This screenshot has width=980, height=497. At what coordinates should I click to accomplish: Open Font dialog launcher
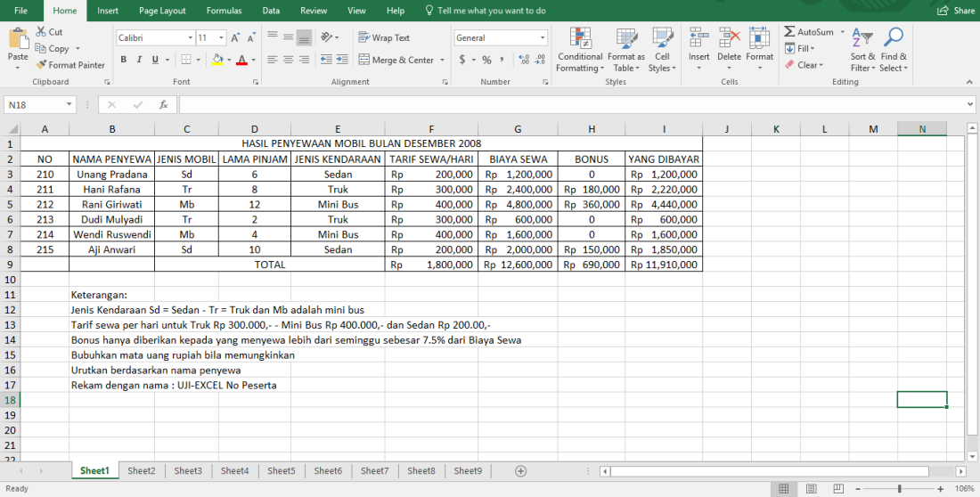pos(256,82)
